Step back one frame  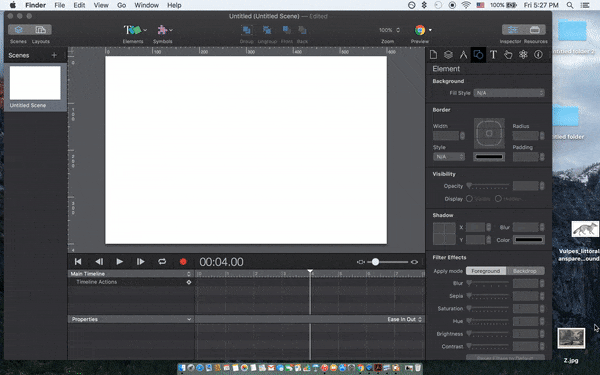click(x=99, y=262)
